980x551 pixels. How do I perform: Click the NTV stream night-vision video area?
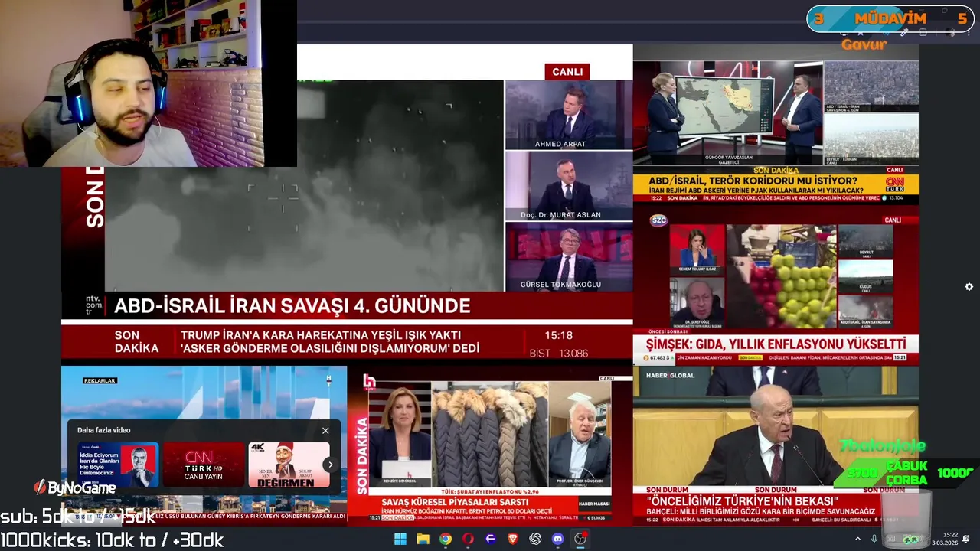pyautogui.click(x=304, y=185)
